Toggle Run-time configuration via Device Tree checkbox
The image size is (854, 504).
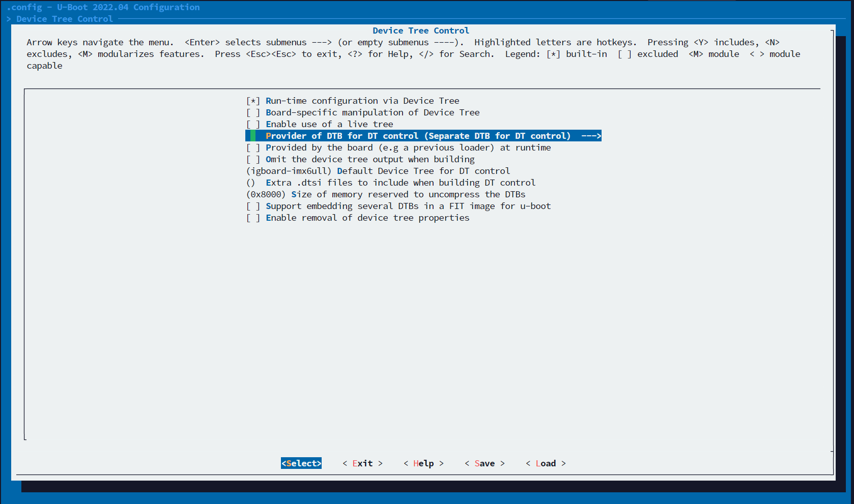[253, 101]
